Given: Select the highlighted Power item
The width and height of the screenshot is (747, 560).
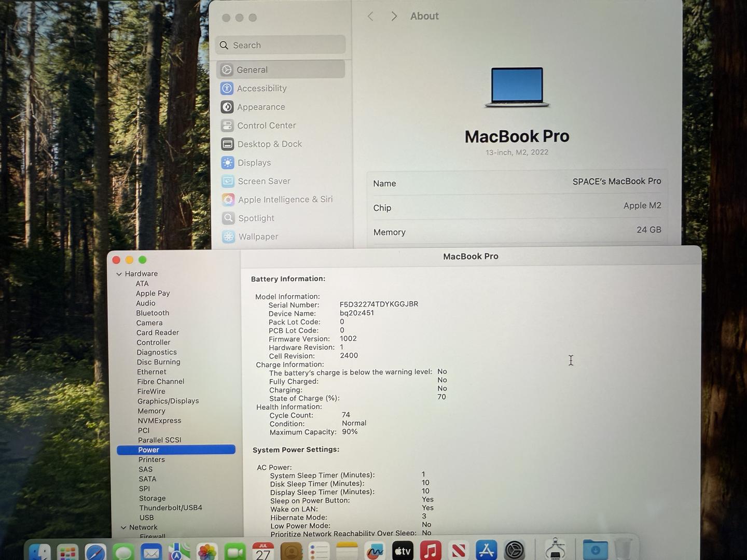Looking at the screenshot, I should (176, 450).
